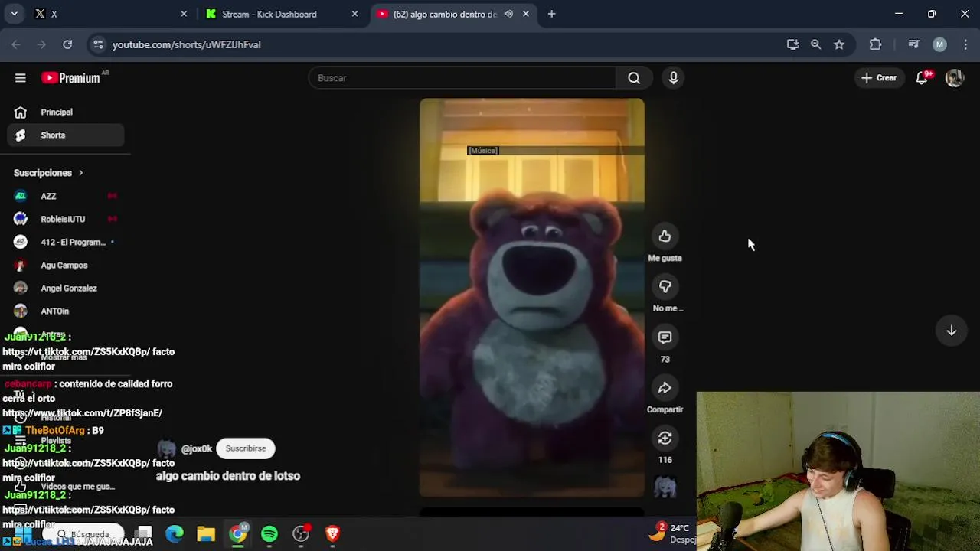Close the X tab
This screenshot has width=980, height=551.
coord(184,14)
